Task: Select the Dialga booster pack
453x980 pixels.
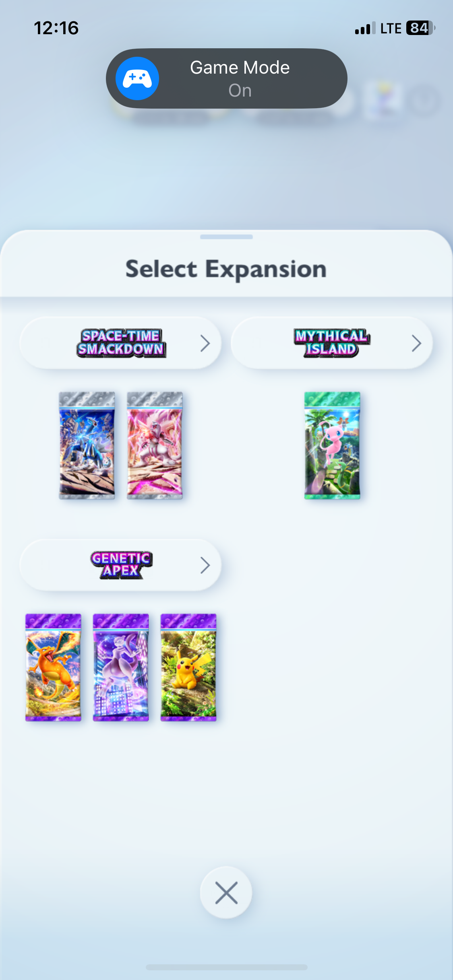Action: tap(87, 445)
